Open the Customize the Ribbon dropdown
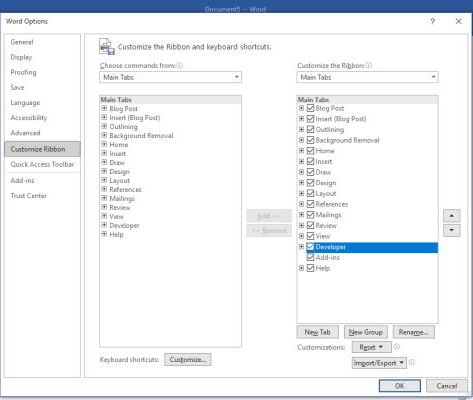 (367, 77)
